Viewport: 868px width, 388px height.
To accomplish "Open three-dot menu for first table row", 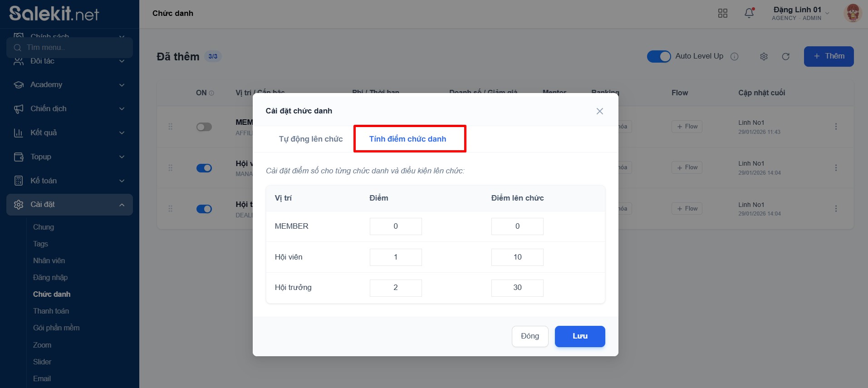I will coord(836,127).
